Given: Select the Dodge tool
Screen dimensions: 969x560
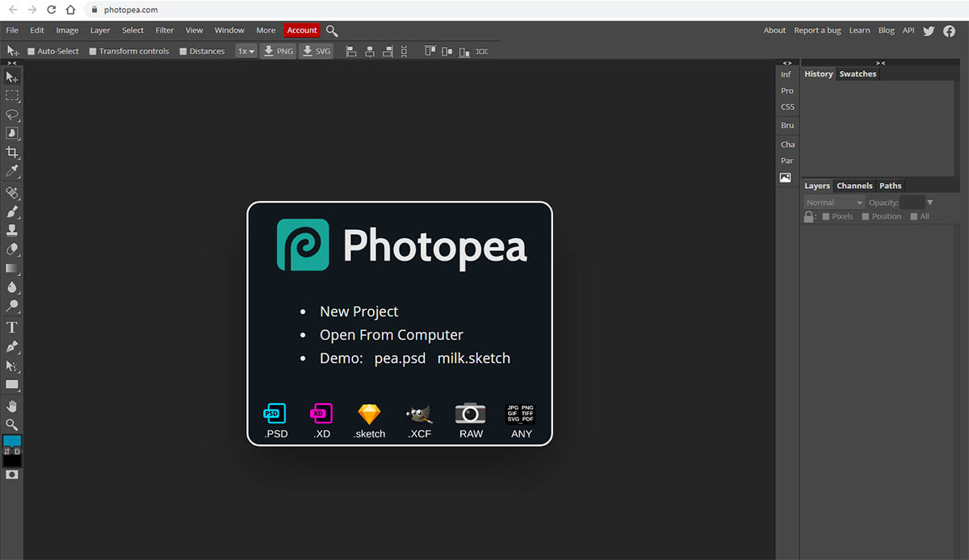Looking at the screenshot, I should click(12, 307).
